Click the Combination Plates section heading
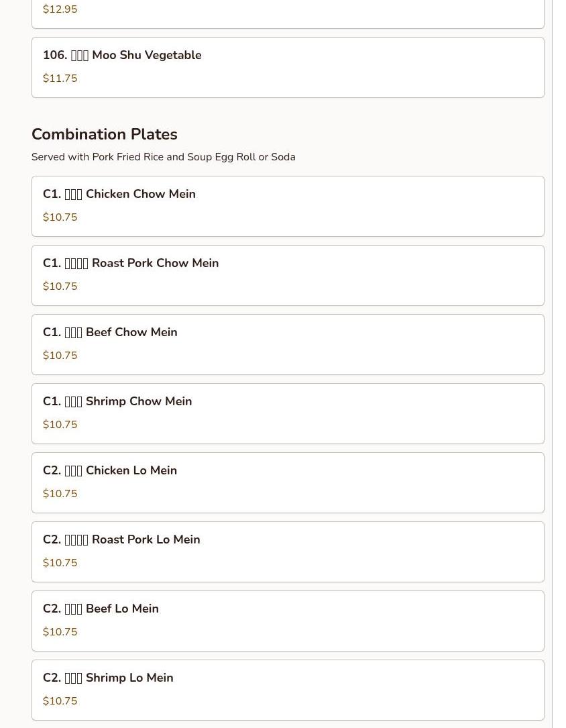The height and width of the screenshot is (728, 566). click(x=105, y=134)
